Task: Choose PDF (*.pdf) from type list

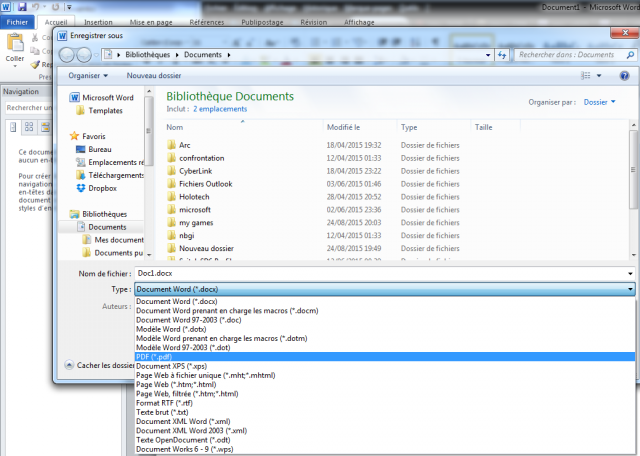Action: [385, 357]
